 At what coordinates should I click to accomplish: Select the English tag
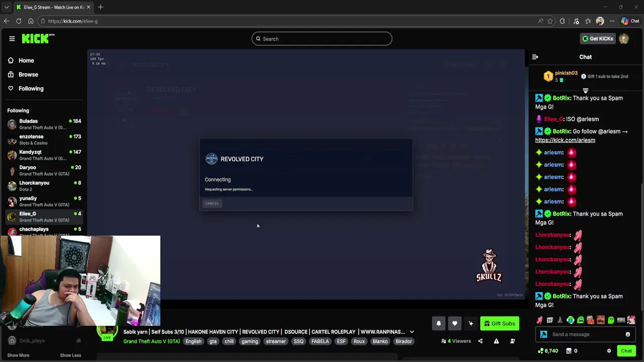(x=193, y=341)
